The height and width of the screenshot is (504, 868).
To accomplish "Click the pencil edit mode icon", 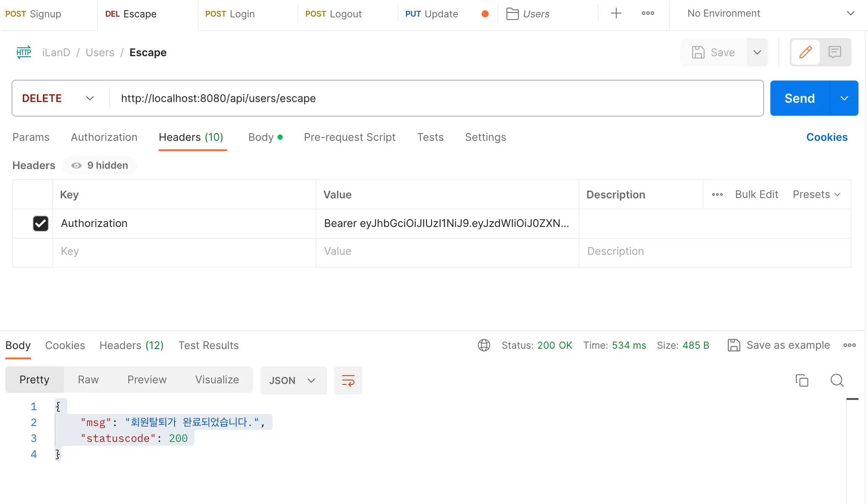I will [x=805, y=52].
